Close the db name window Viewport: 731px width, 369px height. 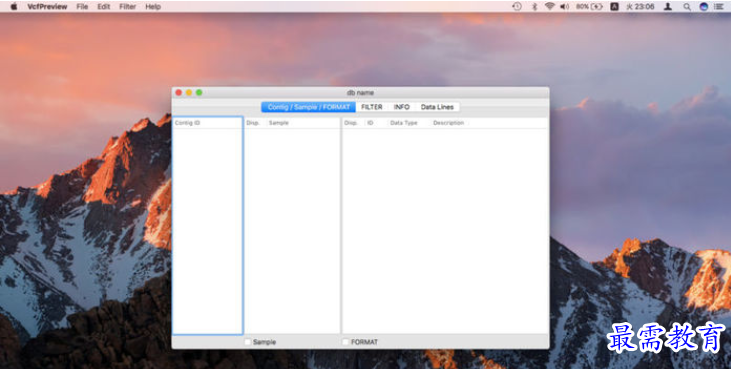pyautogui.click(x=179, y=93)
